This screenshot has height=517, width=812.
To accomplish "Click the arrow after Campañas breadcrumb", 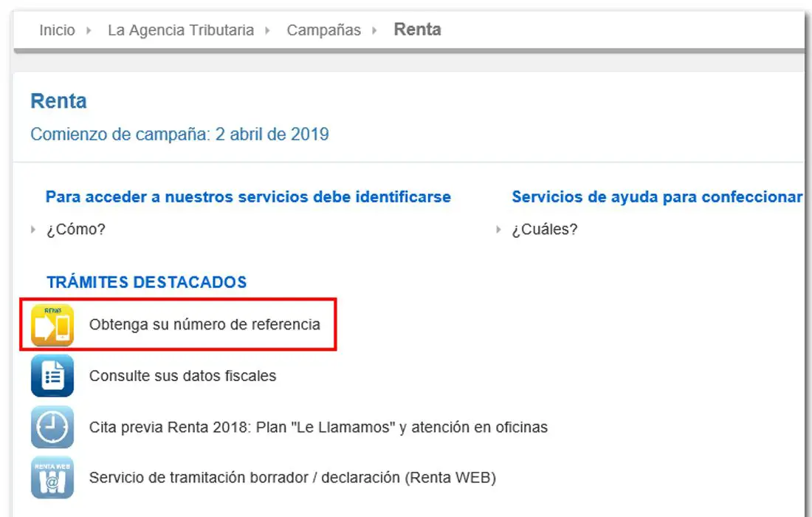I will coord(374,30).
